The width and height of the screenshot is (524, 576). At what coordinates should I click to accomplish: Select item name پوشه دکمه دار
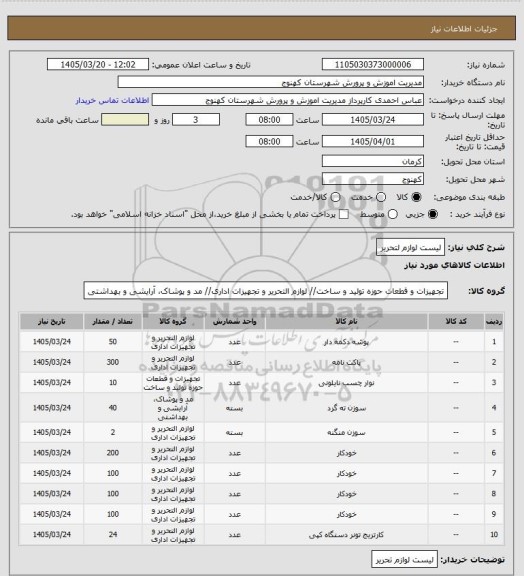346,342
